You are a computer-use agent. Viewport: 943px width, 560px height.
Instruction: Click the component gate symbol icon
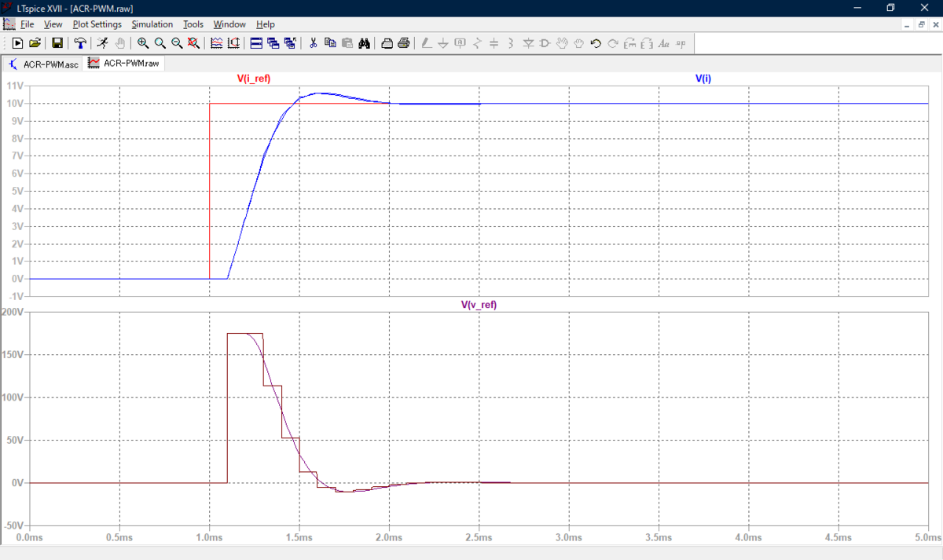pos(545,43)
